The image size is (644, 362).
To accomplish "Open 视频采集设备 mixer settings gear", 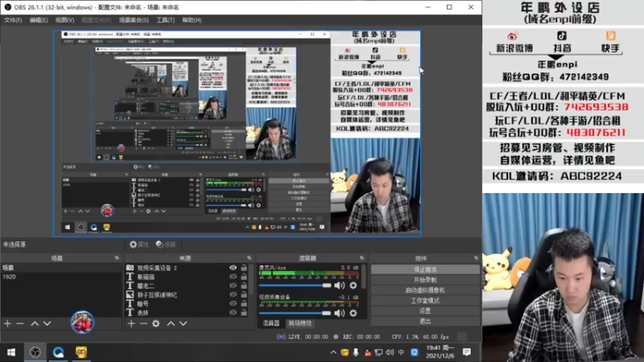I will (353, 313).
